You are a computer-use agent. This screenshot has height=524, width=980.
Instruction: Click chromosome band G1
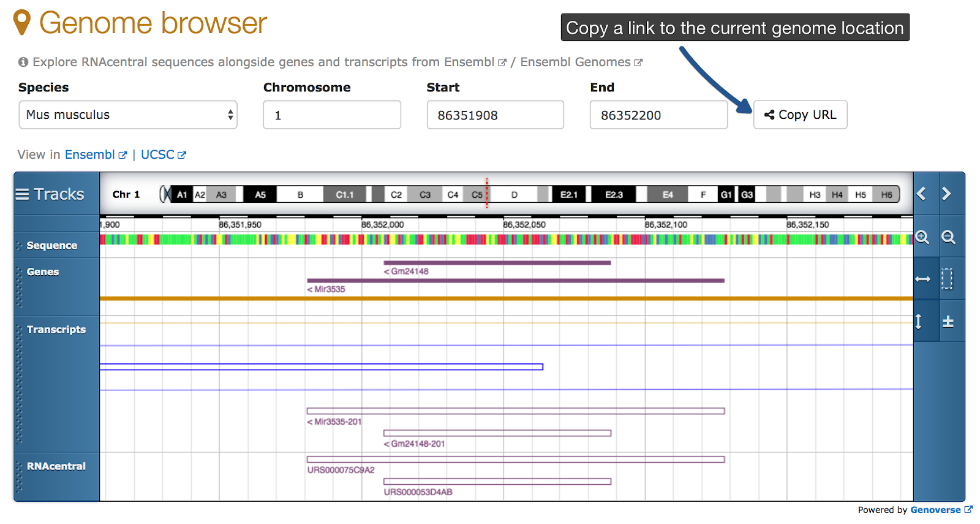(x=726, y=195)
